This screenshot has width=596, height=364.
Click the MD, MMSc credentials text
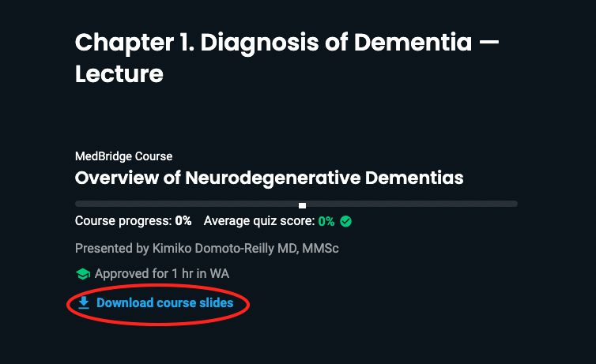(308, 248)
